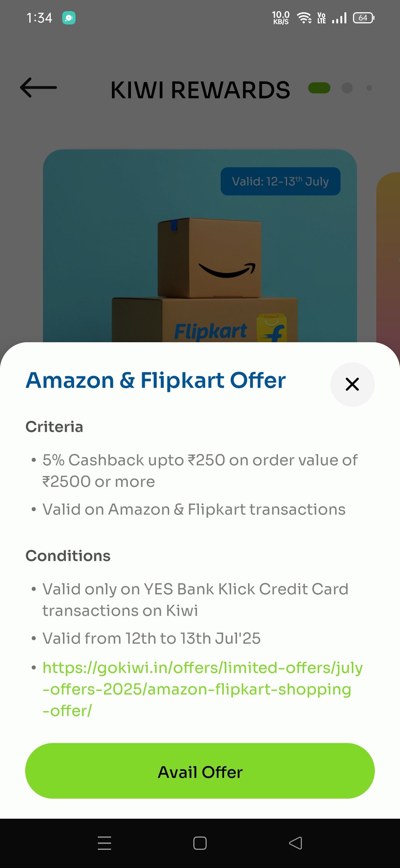This screenshot has width=400, height=868.
Task: Go back using the top arrow
Action: (39, 88)
